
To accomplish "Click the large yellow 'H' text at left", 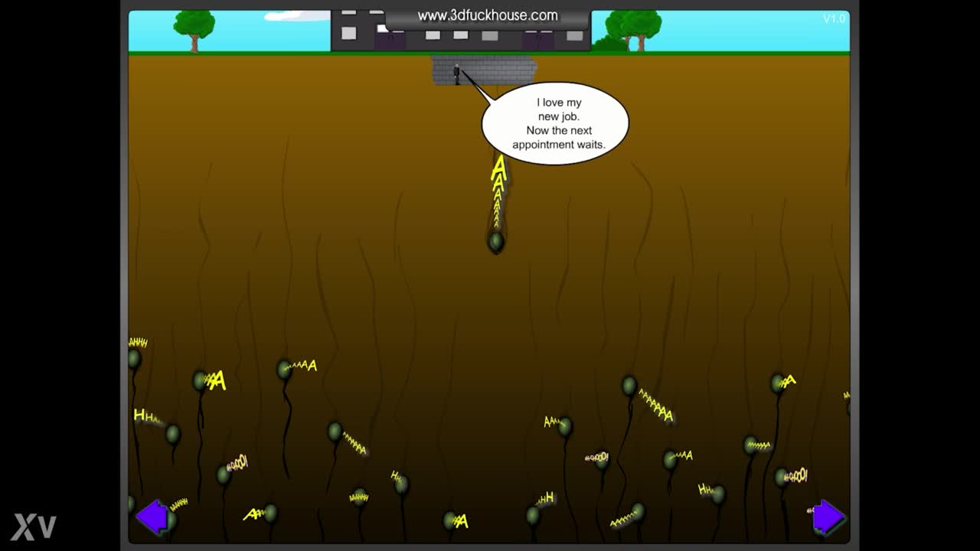I will point(140,415).
